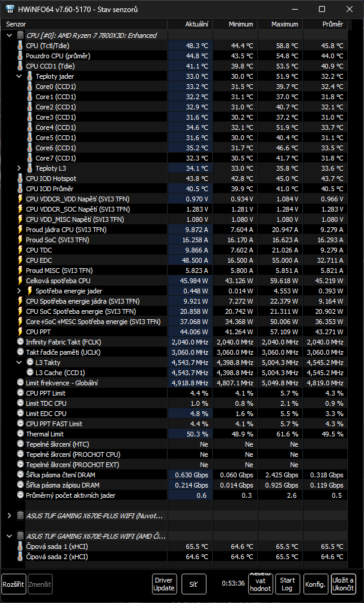Click thermometer icon of CPU (Tctl/Tdie)
Screen dimensions: 364x603
20,45
